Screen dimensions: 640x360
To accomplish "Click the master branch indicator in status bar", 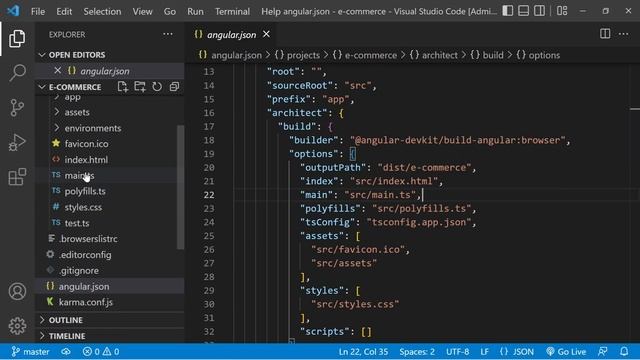I will click(x=30, y=351).
